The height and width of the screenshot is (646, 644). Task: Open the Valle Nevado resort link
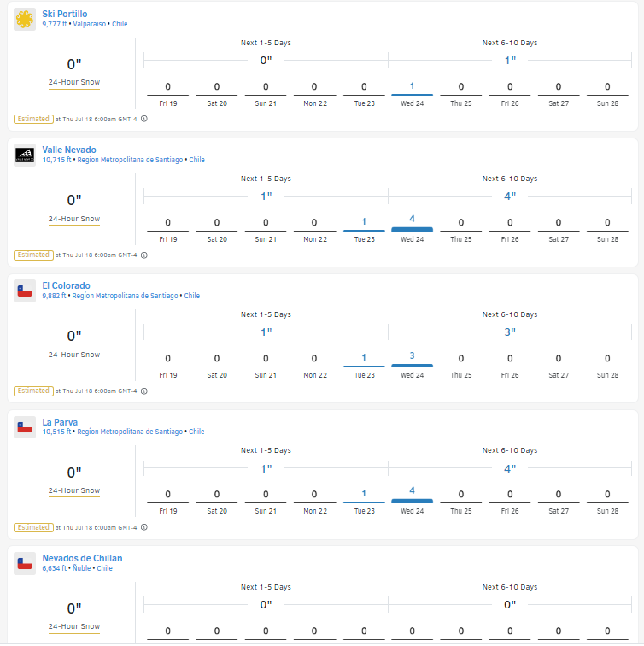click(69, 150)
